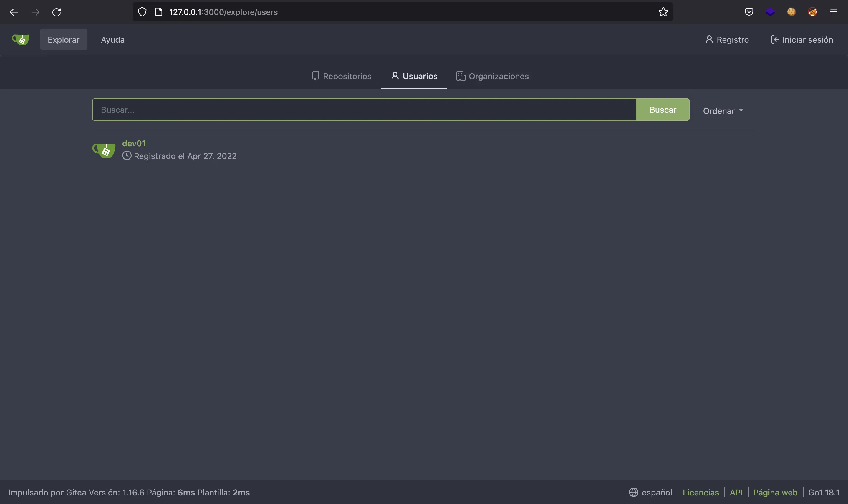This screenshot has height=504, width=848.
Task: Click the green Buscar button
Action: tap(663, 110)
